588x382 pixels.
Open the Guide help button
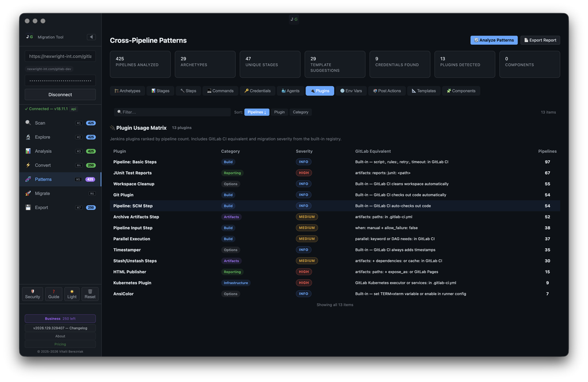click(53, 294)
